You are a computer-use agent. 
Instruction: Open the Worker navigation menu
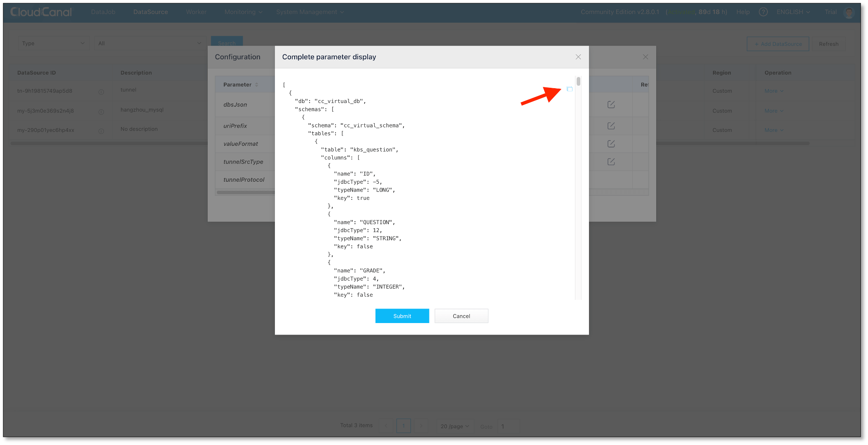tap(196, 12)
